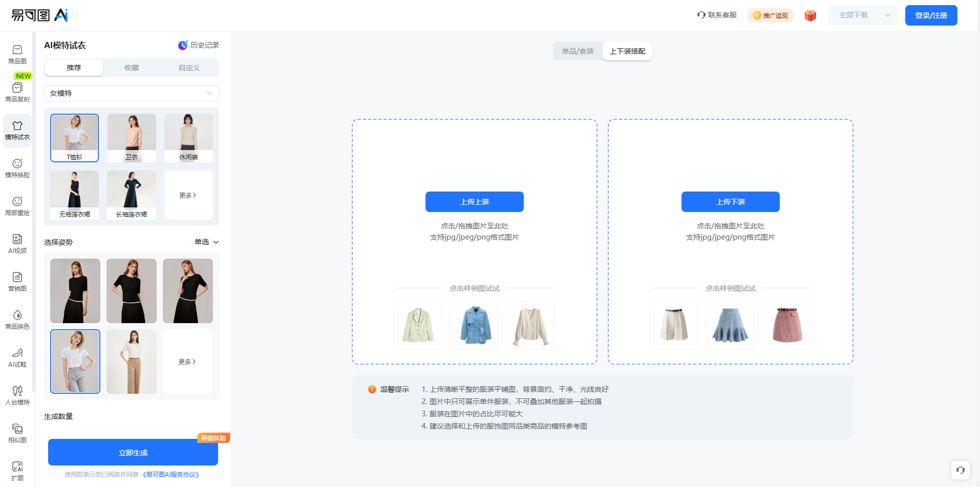980x487 pixels.
Task: Click 上传上装 upload button
Action: coord(475,202)
